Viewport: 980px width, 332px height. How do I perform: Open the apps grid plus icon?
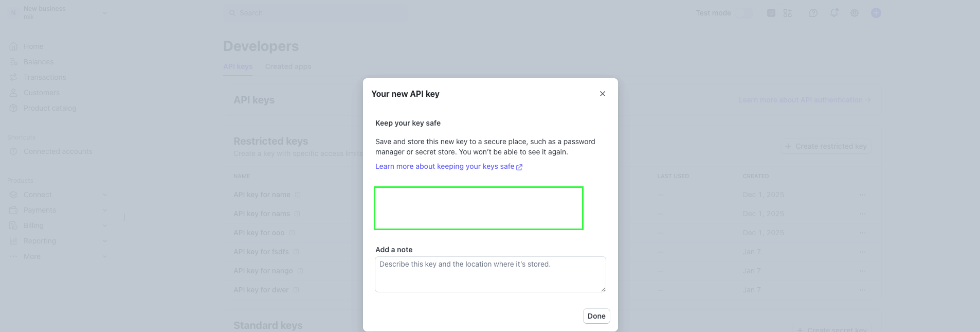pyautogui.click(x=788, y=13)
